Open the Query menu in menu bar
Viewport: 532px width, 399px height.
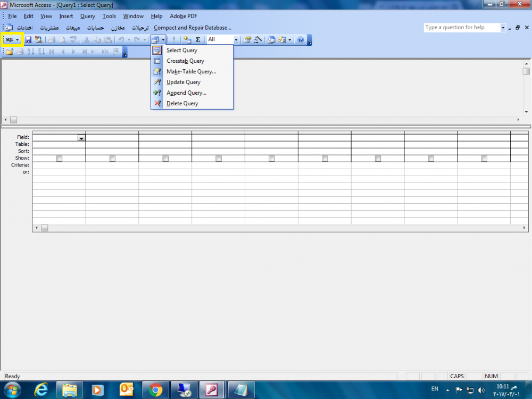tap(88, 16)
